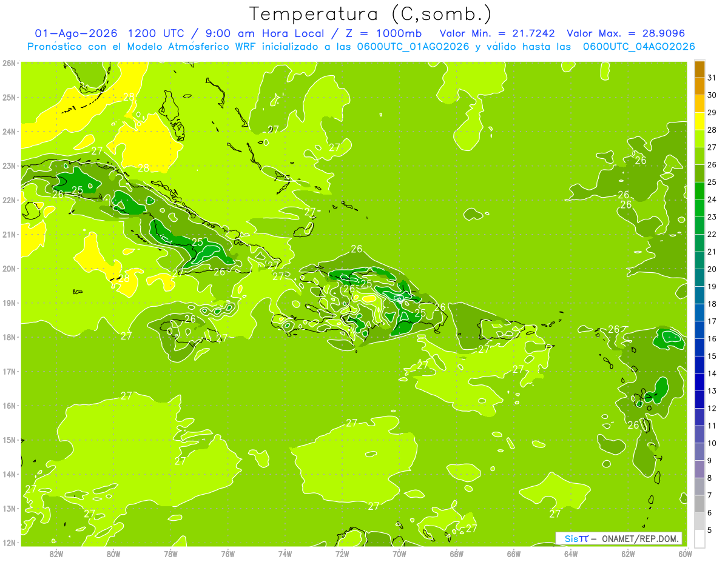
Task: Click the gray legend swatch between 6 and 7
Action: pos(699,504)
